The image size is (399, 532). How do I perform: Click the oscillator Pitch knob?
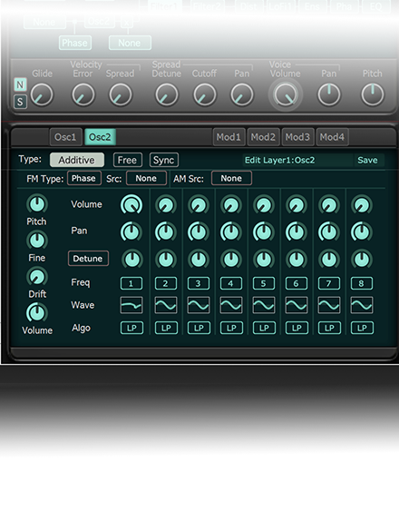37,204
